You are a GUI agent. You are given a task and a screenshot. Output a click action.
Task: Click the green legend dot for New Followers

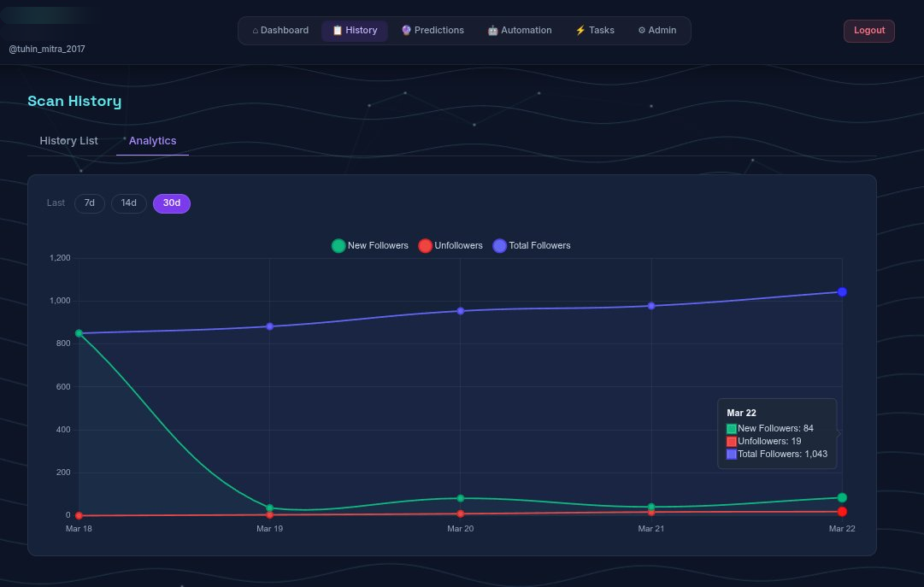coord(338,245)
